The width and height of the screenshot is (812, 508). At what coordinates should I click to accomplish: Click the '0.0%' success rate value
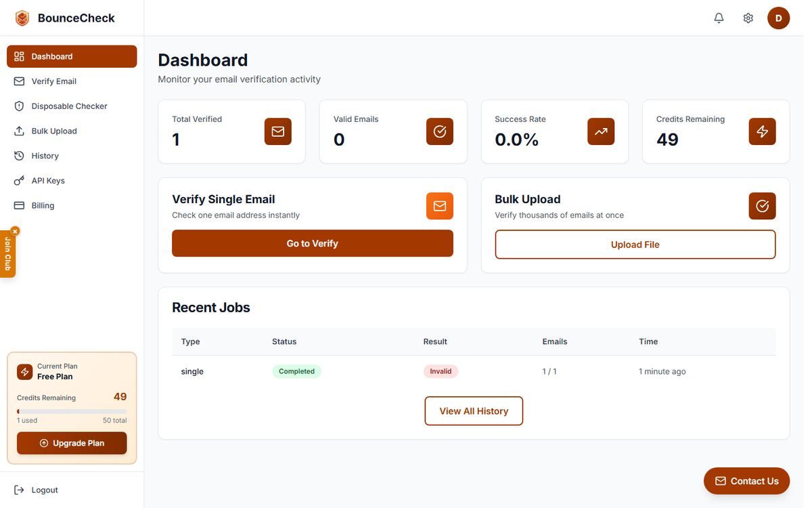[517, 140]
